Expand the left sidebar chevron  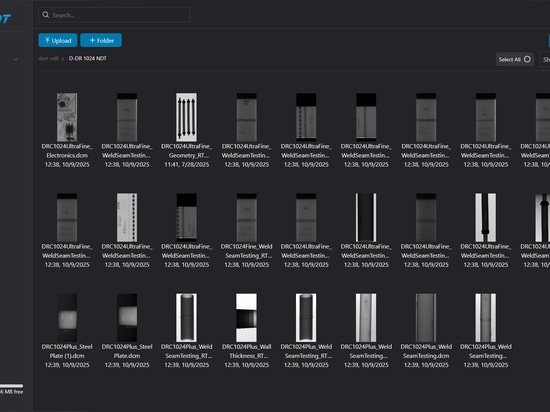(x=15, y=60)
